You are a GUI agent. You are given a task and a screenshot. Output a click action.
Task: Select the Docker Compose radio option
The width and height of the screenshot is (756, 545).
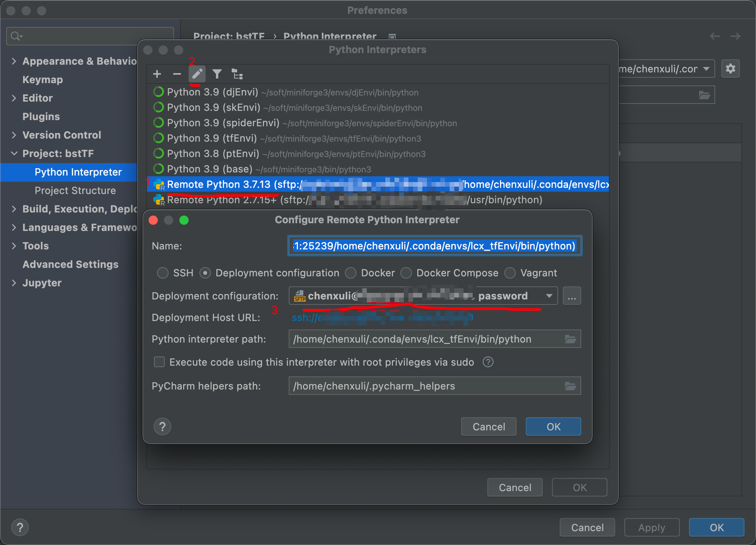pyautogui.click(x=406, y=273)
